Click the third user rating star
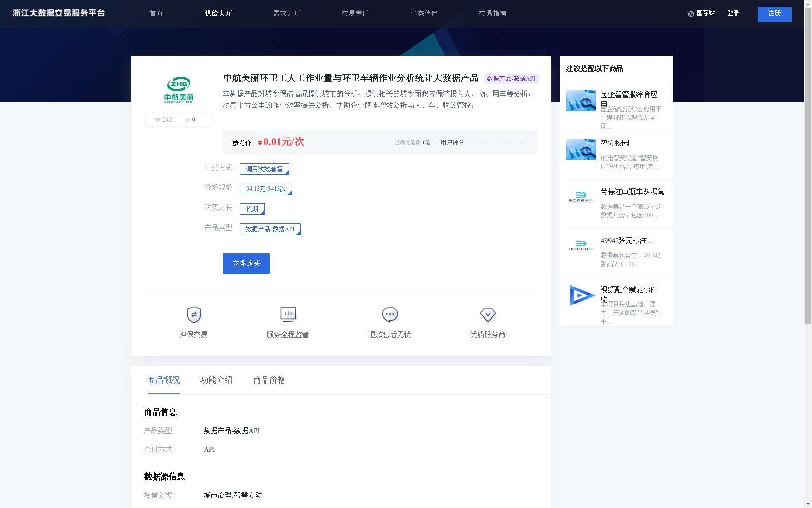Image resolution: width=812 pixels, height=508 pixels. [x=497, y=142]
